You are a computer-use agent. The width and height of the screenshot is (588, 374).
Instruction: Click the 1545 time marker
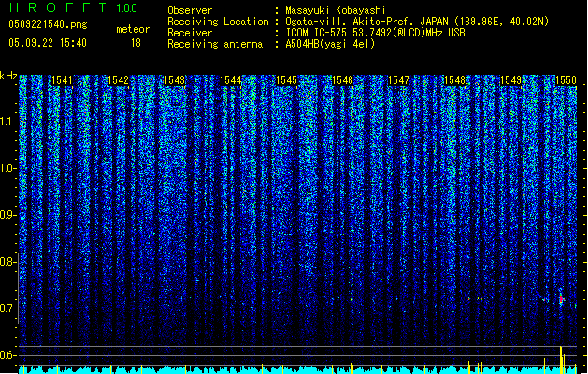[x=286, y=80]
